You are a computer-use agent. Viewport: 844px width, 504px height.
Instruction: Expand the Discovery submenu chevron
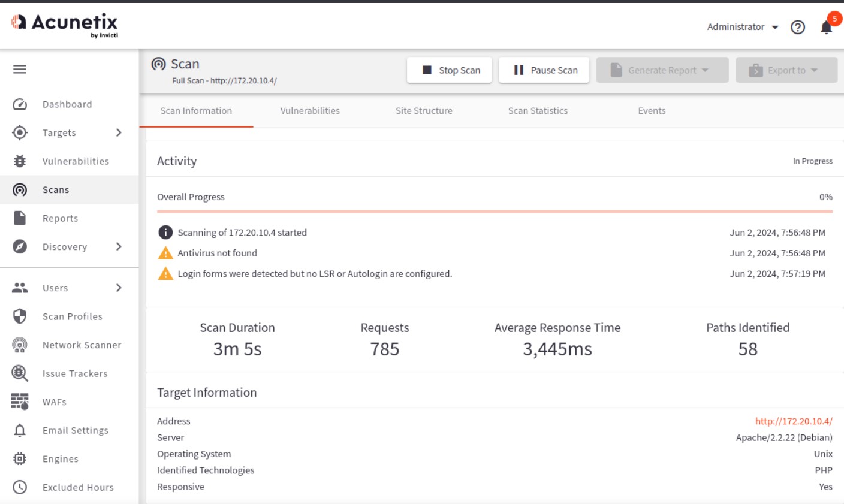tap(119, 246)
